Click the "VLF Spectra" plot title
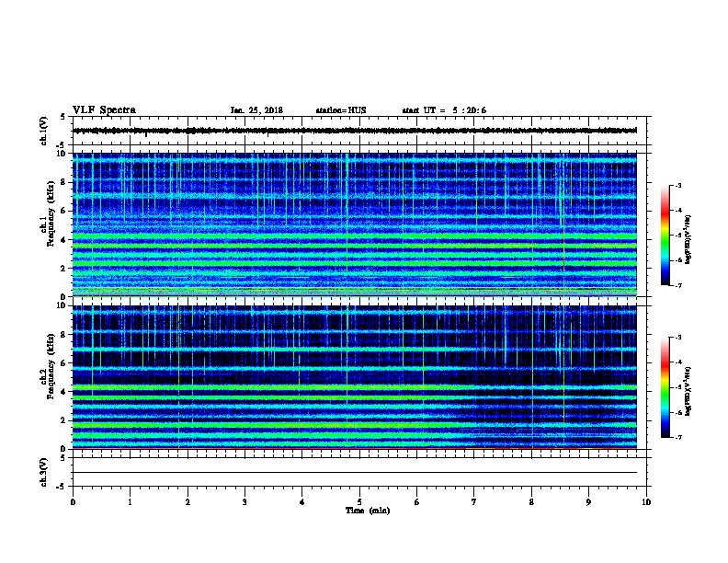The height and width of the screenshot is (563, 728). pos(104,110)
